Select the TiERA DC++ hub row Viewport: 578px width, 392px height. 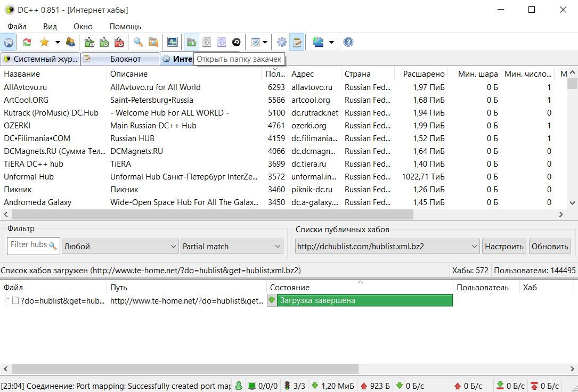(283, 164)
